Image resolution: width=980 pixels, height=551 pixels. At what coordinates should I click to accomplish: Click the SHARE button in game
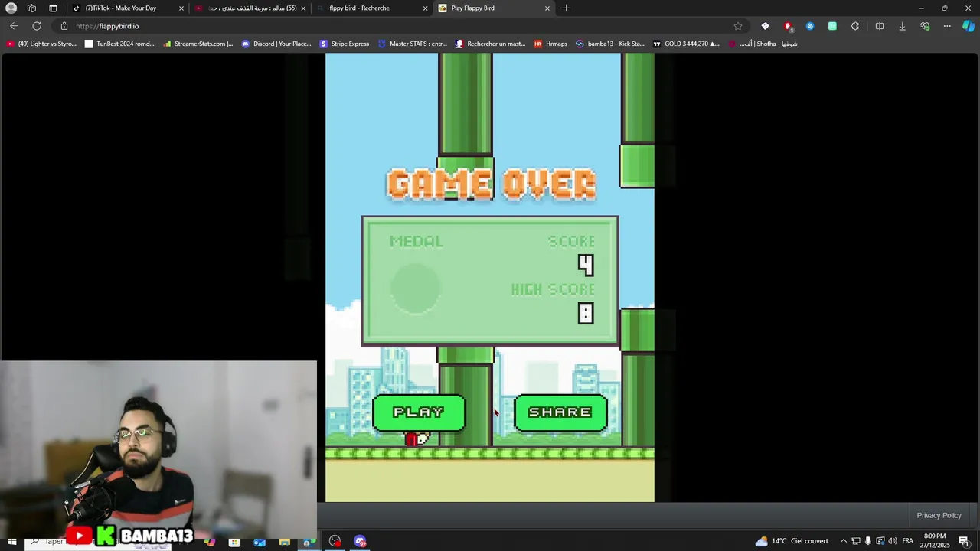pos(560,413)
